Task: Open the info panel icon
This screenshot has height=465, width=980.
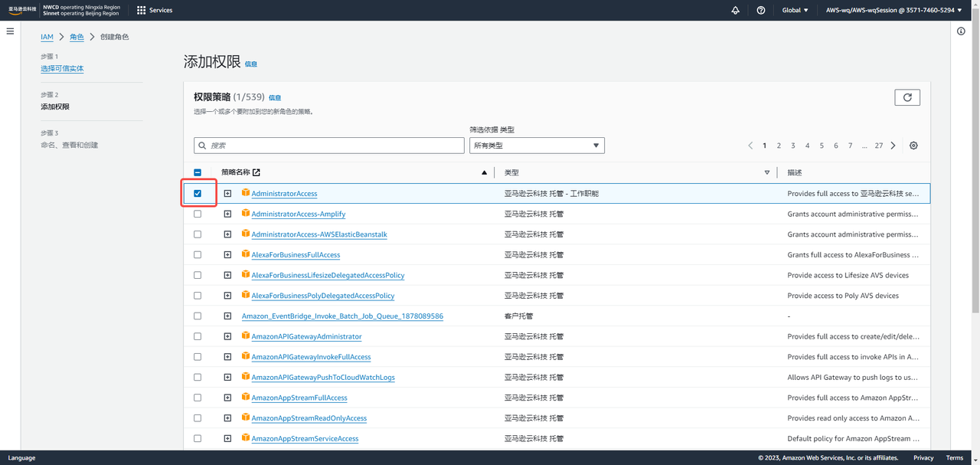Action: point(962,31)
